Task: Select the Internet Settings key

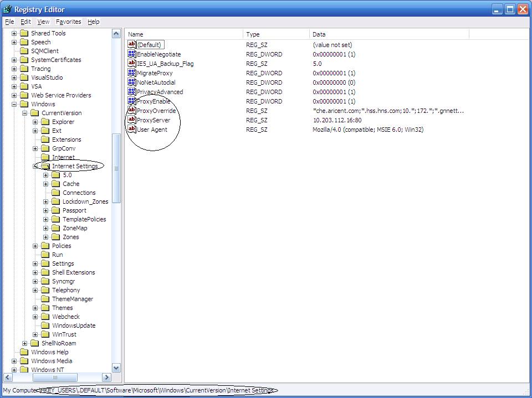Action: [75, 166]
